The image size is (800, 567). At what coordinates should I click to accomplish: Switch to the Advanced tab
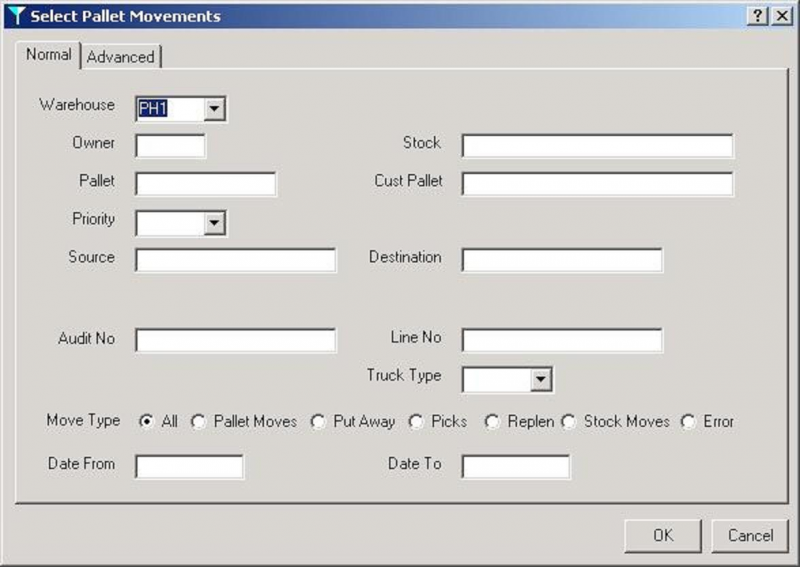[121, 57]
